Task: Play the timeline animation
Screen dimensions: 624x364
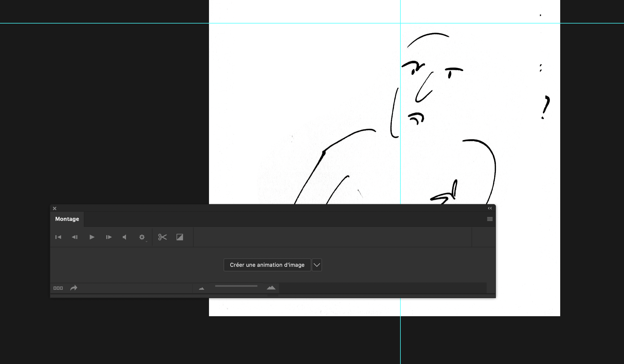Action: pyautogui.click(x=92, y=237)
